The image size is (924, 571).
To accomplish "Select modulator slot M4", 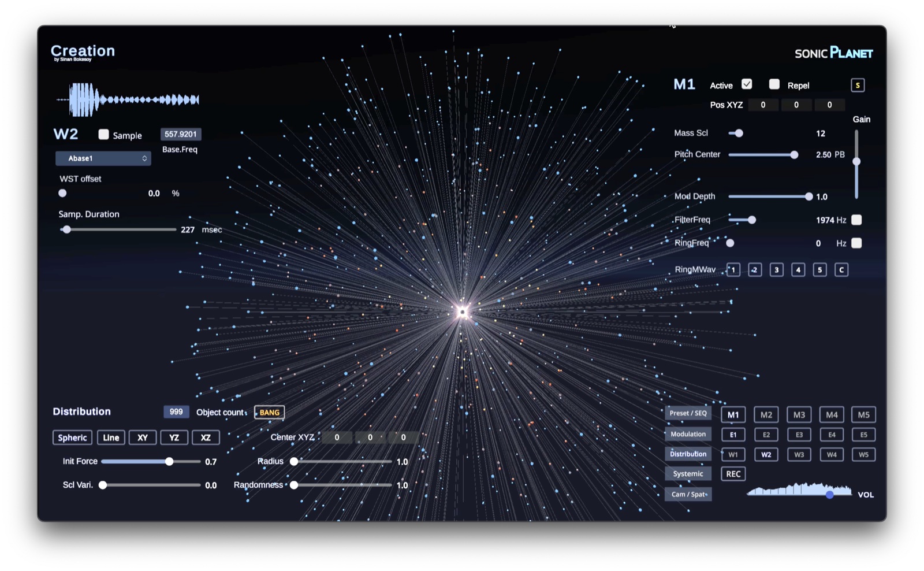I will (832, 414).
